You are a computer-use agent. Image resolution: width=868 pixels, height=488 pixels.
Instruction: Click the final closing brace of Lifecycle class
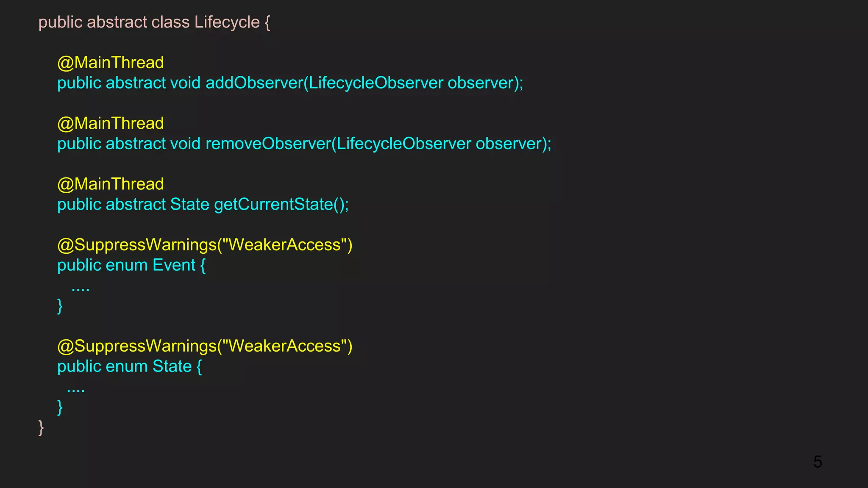[x=41, y=428]
